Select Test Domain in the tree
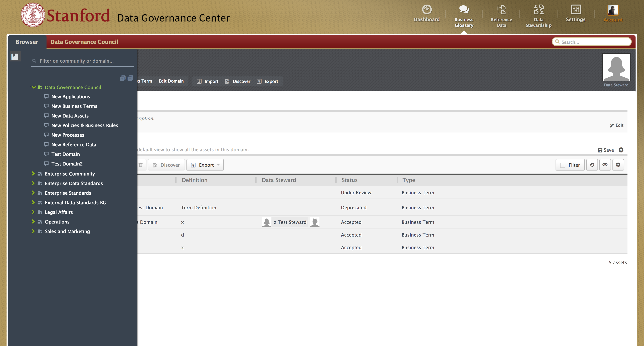Screen dimensions: 644x346 (x=66, y=154)
